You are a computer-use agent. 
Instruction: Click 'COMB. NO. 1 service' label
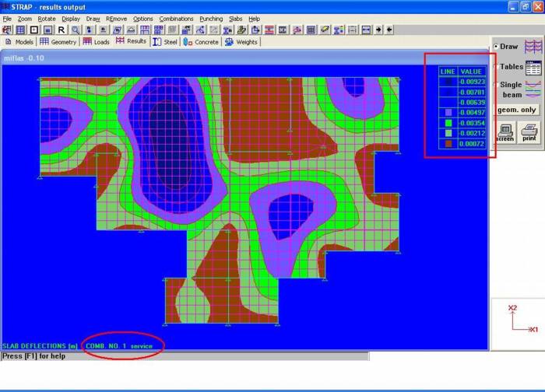119,346
